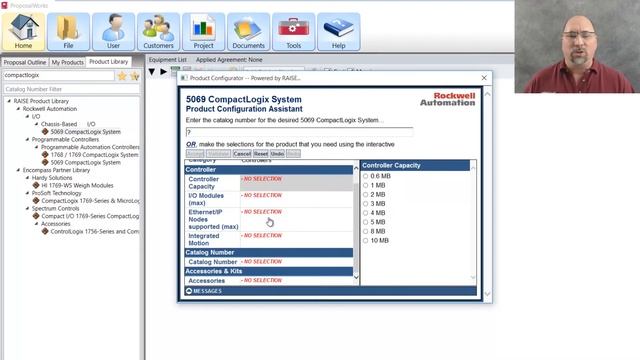
Task: Click the second star icon with plus
Action: [135, 76]
